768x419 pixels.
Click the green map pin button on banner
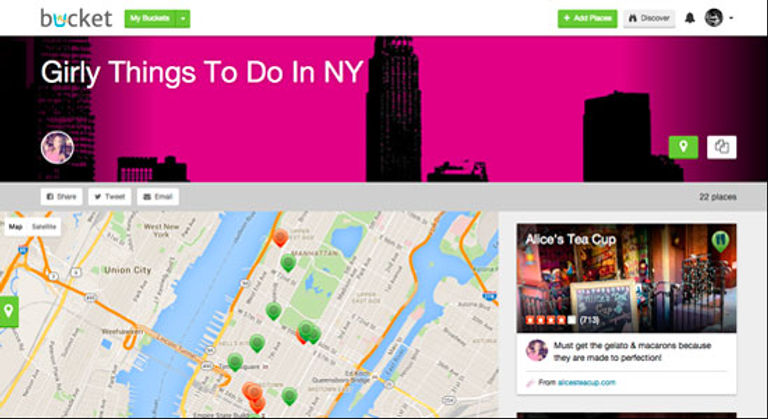pos(683,147)
